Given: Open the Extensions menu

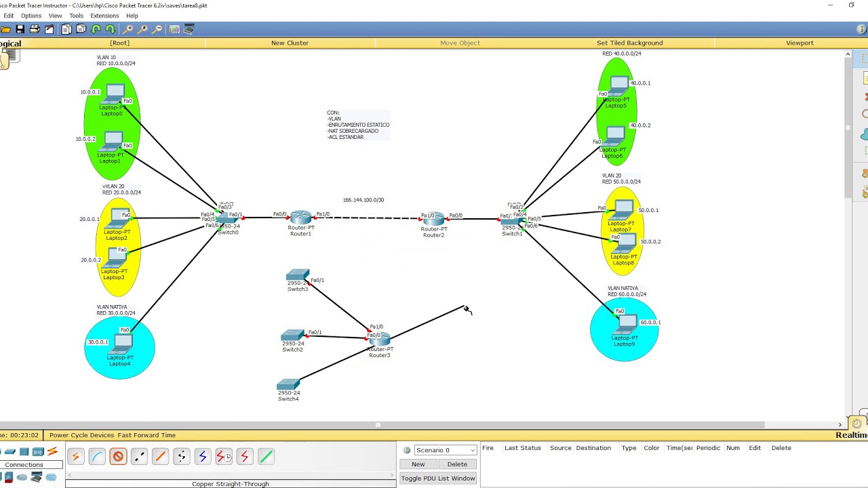Looking at the screenshot, I should (x=104, y=16).
